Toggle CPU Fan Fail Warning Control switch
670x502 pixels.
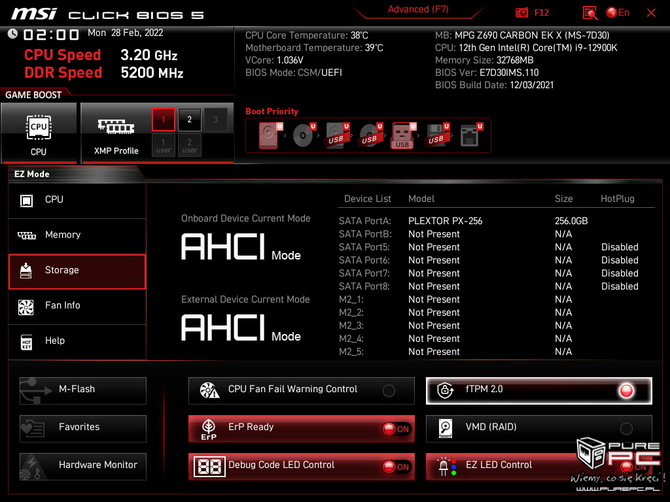click(x=389, y=390)
